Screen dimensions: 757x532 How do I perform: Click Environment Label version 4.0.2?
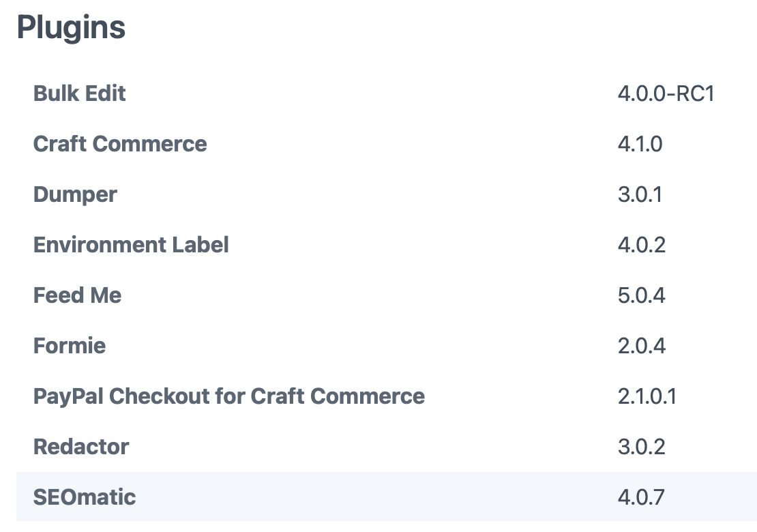pyautogui.click(x=642, y=246)
